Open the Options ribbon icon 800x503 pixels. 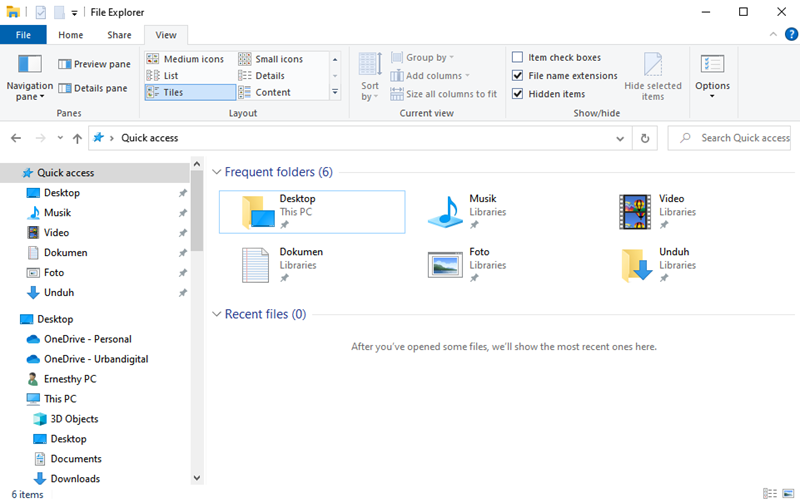[712, 66]
